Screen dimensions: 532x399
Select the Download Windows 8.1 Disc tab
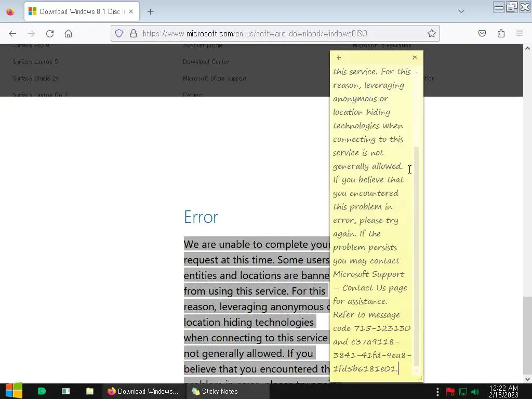point(82,11)
